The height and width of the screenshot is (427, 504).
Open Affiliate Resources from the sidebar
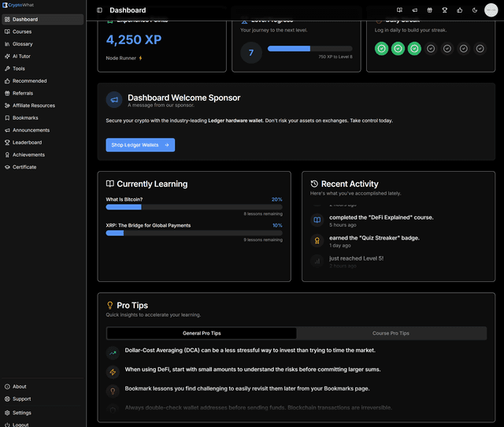[43, 106]
